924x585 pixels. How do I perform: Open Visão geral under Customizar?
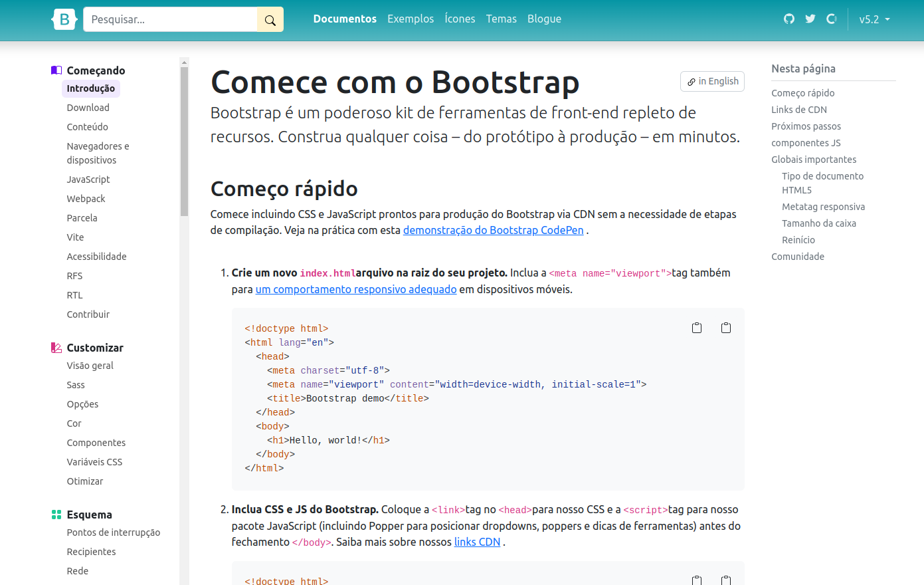pos(90,366)
